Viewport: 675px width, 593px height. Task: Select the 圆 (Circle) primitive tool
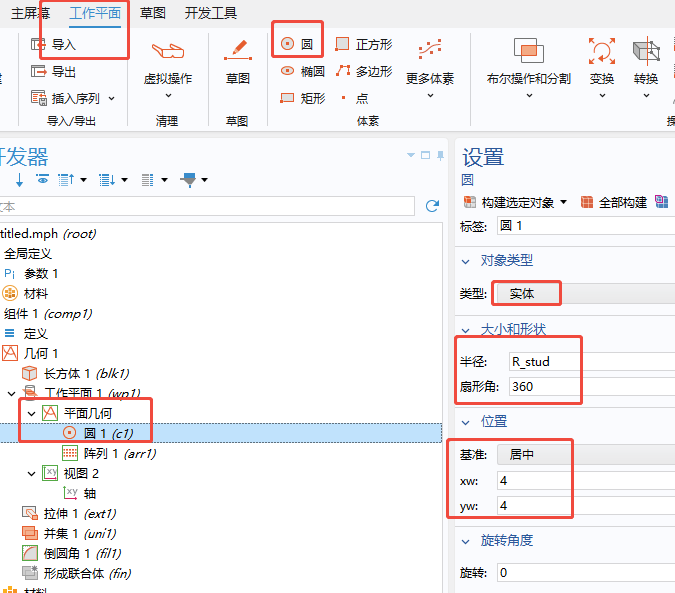point(296,44)
